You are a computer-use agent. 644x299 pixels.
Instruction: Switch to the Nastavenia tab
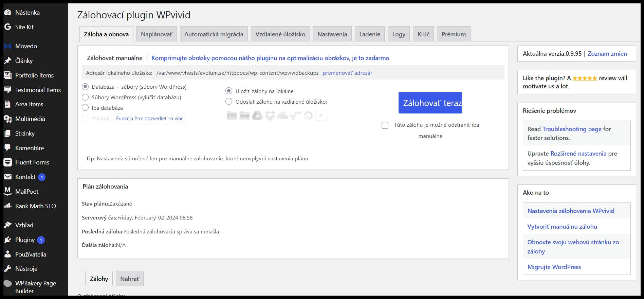[x=332, y=34]
